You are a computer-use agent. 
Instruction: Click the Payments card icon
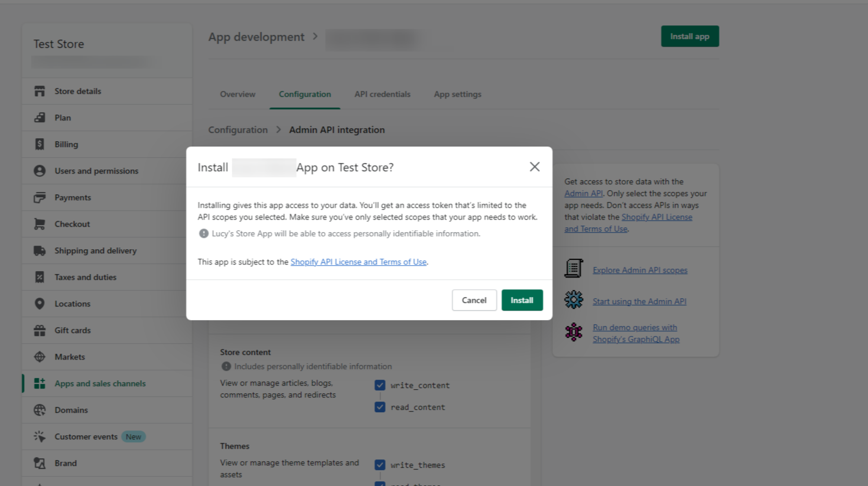tap(40, 197)
